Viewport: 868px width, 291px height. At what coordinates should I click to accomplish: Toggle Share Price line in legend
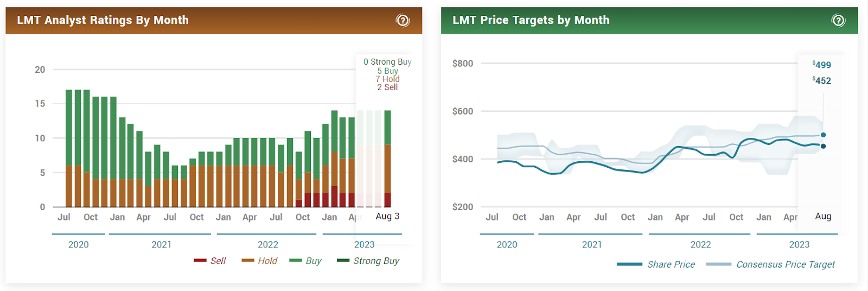[x=656, y=264]
